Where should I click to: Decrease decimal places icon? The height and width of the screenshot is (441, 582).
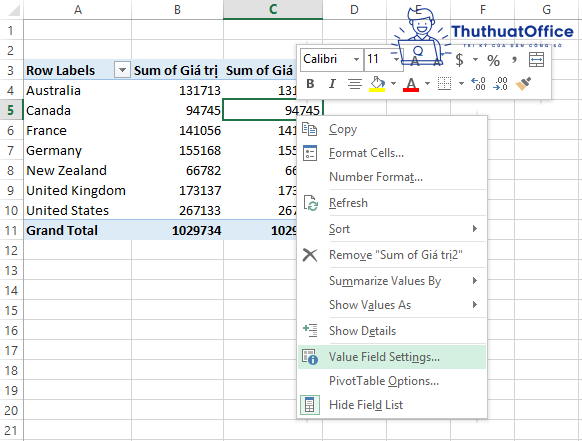point(500,84)
